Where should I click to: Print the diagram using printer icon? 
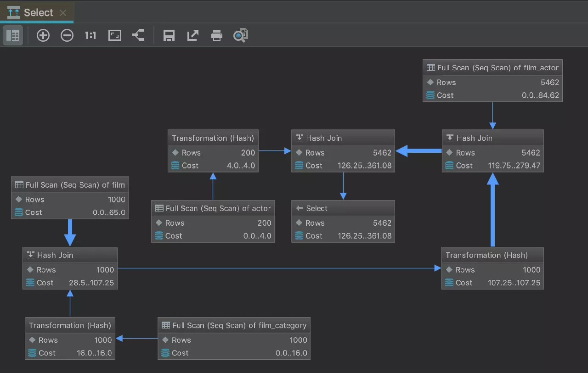(x=216, y=35)
